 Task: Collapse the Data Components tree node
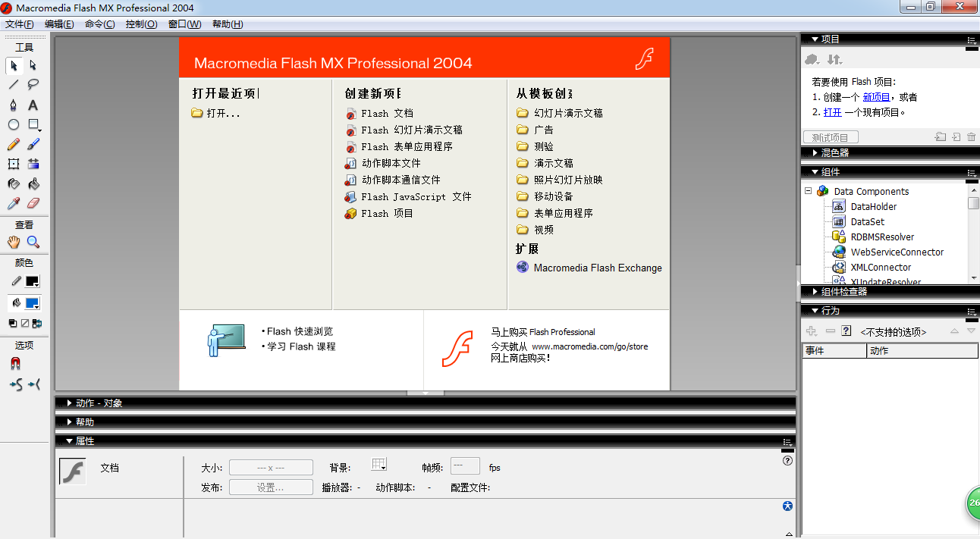click(809, 191)
